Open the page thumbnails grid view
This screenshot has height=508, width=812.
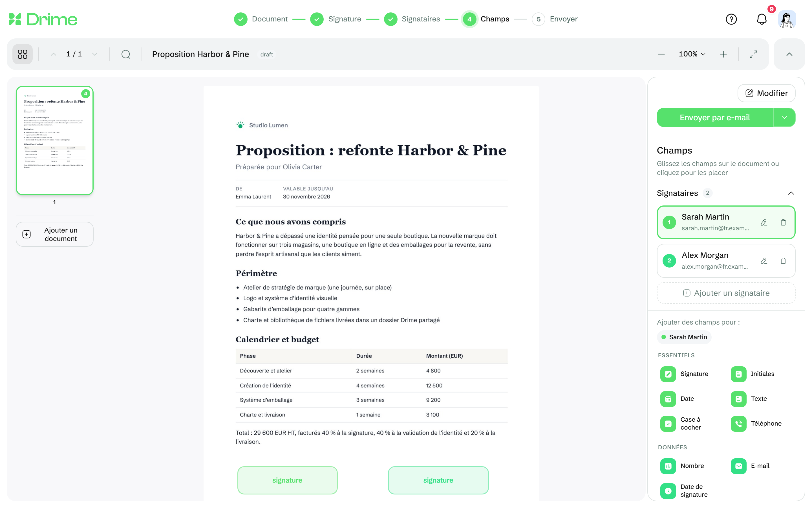(x=23, y=54)
